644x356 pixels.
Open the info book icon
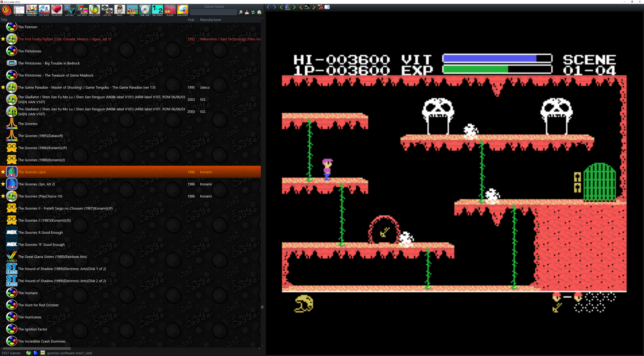tap(327, 7)
